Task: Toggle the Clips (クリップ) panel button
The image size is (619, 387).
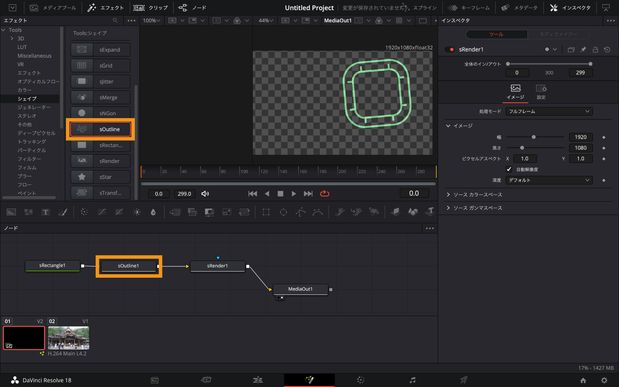Action: click(150, 8)
